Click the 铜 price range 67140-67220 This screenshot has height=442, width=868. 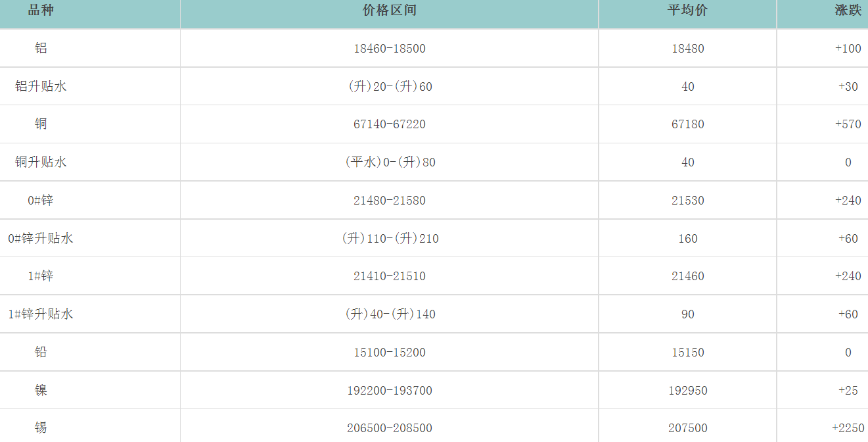click(389, 124)
